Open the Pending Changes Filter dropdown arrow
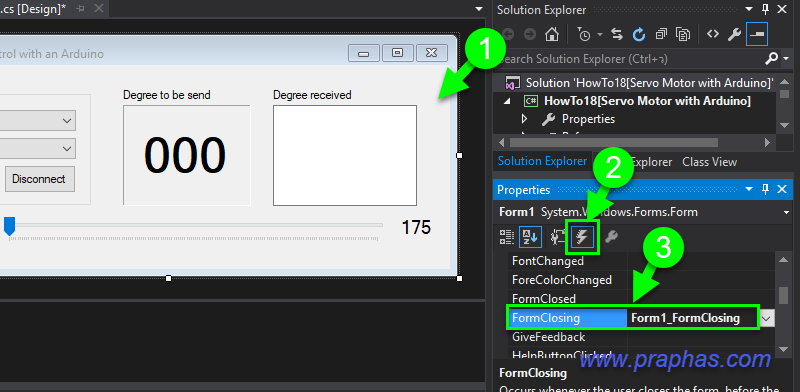The width and height of the screenshot is (800, 392). coord(599,34)
